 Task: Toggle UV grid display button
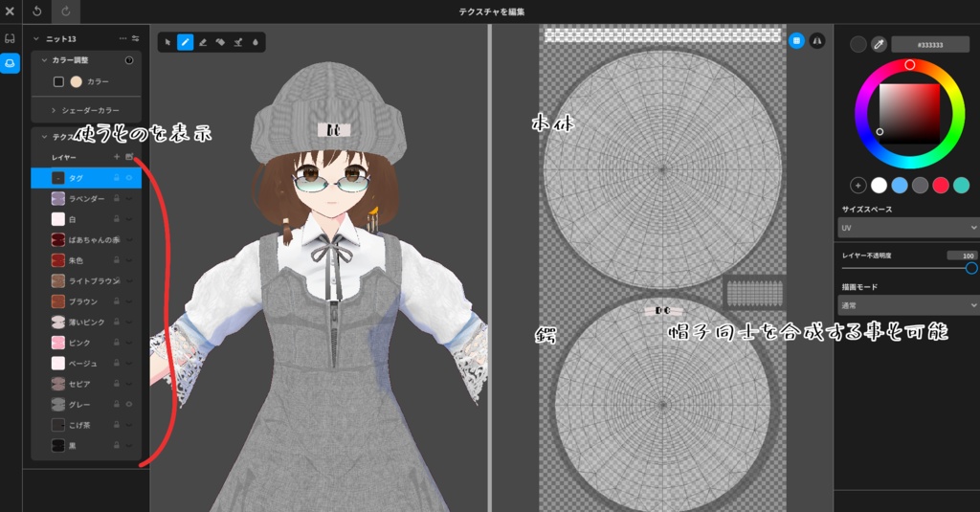click(796, 41)
